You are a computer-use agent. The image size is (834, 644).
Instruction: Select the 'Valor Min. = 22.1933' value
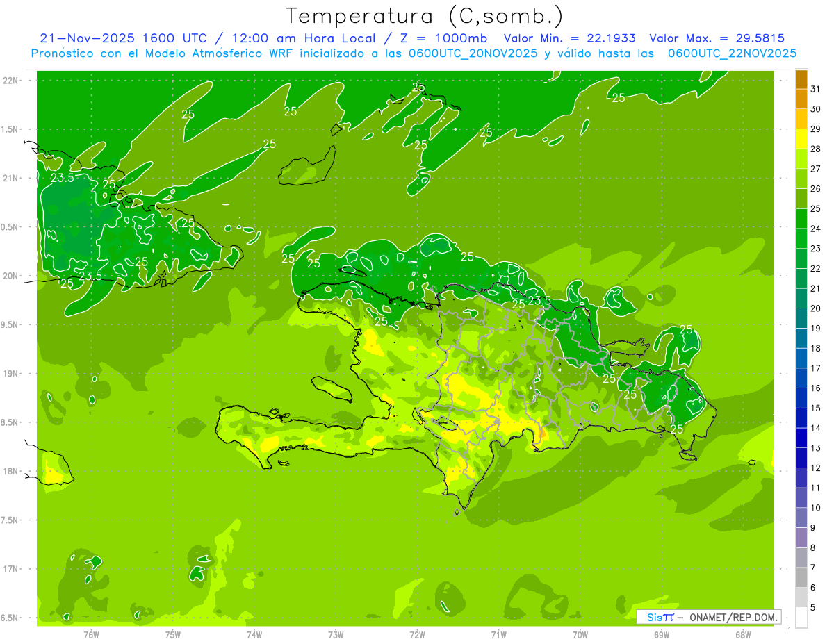pyautogui.click(x=569, y=39)
